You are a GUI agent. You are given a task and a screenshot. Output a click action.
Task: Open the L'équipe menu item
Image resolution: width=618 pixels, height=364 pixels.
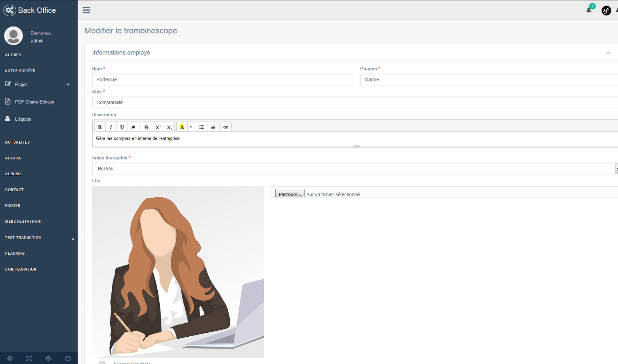tap(23, 119)
